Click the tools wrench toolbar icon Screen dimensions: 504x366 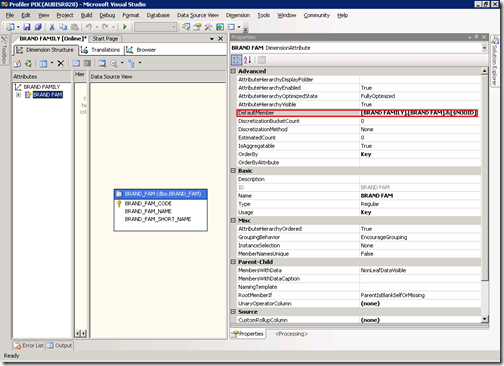tap(208, 27)
